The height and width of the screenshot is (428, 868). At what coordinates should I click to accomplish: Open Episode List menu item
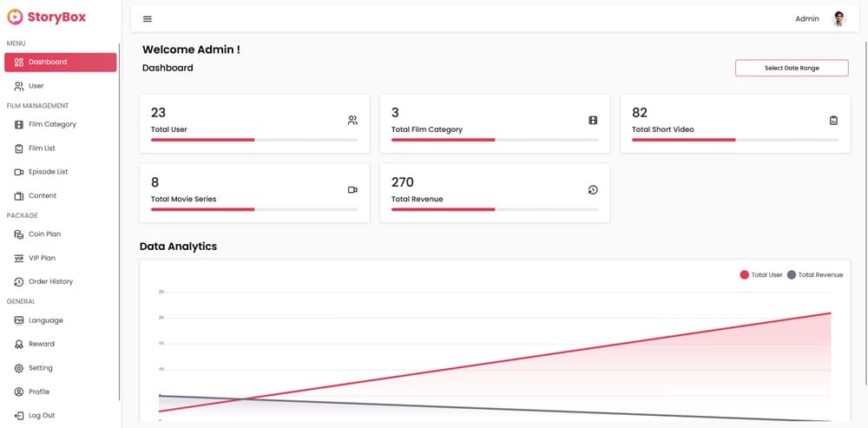(48, 172)
